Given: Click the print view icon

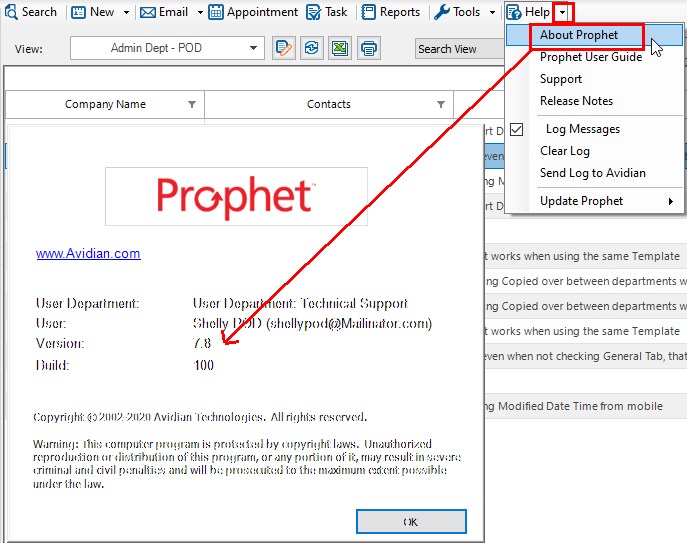Looking at the screenshot, I should [x=369, y=48].
